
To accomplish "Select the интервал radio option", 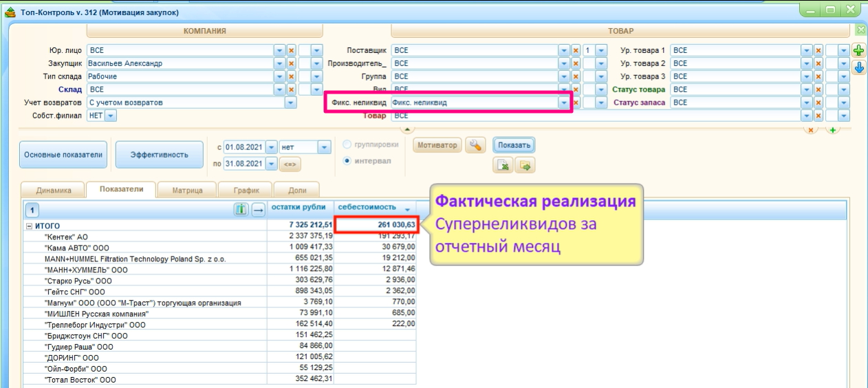I will [x=348, y=161].
